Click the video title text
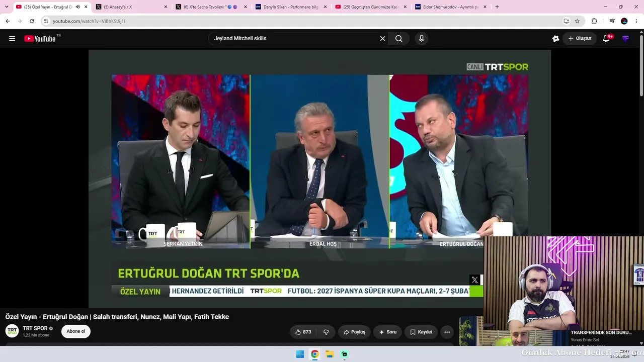 point(117,317)
